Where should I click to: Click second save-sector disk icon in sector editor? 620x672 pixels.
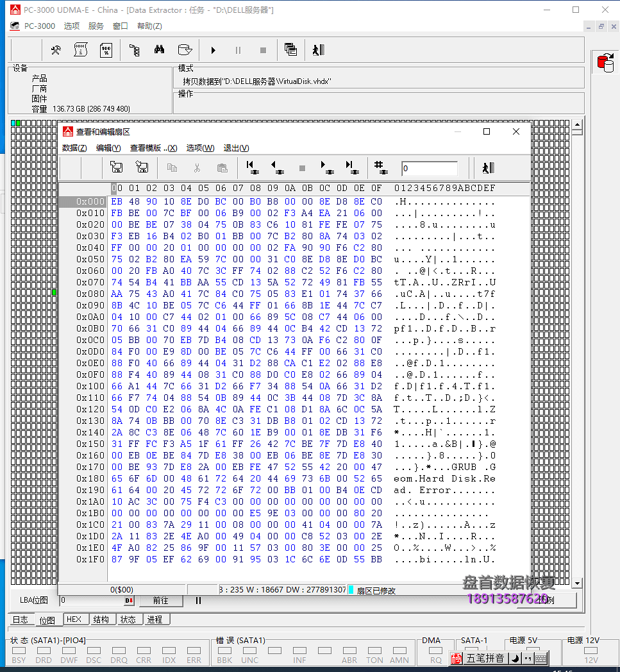[x=142, y=167]
